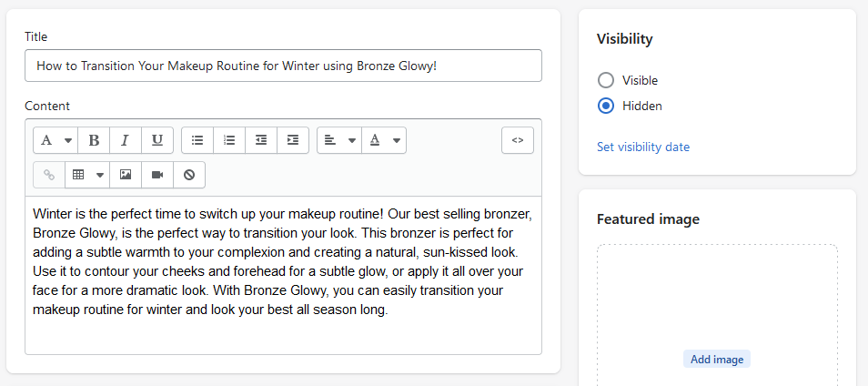Image resolution: width=868 pixels, height=386 pixels.
Task: Click the Featured image drop zone
Action: 718,315
